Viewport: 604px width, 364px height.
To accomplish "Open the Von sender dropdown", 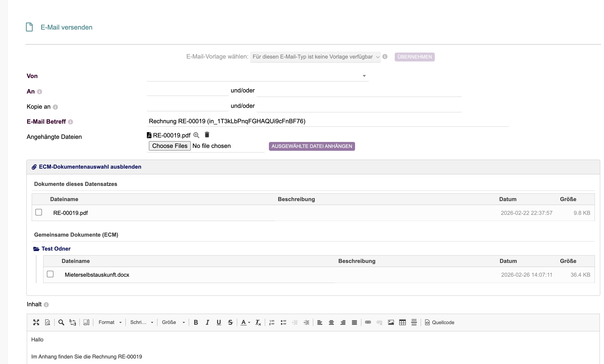I will 257,76.
